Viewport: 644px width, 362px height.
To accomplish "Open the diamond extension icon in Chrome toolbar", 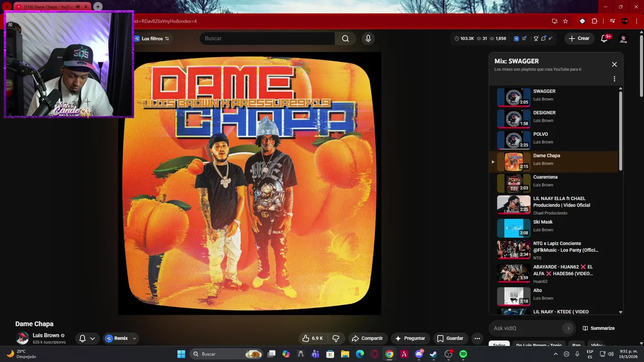I will point(582,21).
